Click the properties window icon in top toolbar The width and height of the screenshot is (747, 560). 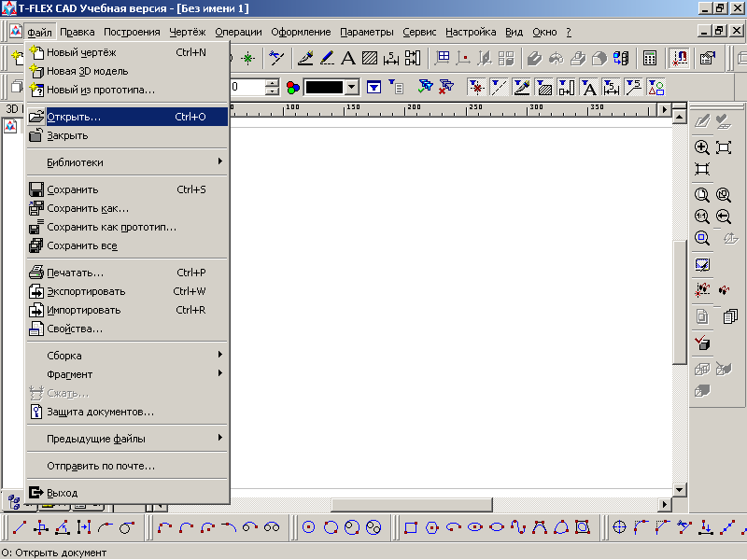pyautogui.click(x=708, y=58)
